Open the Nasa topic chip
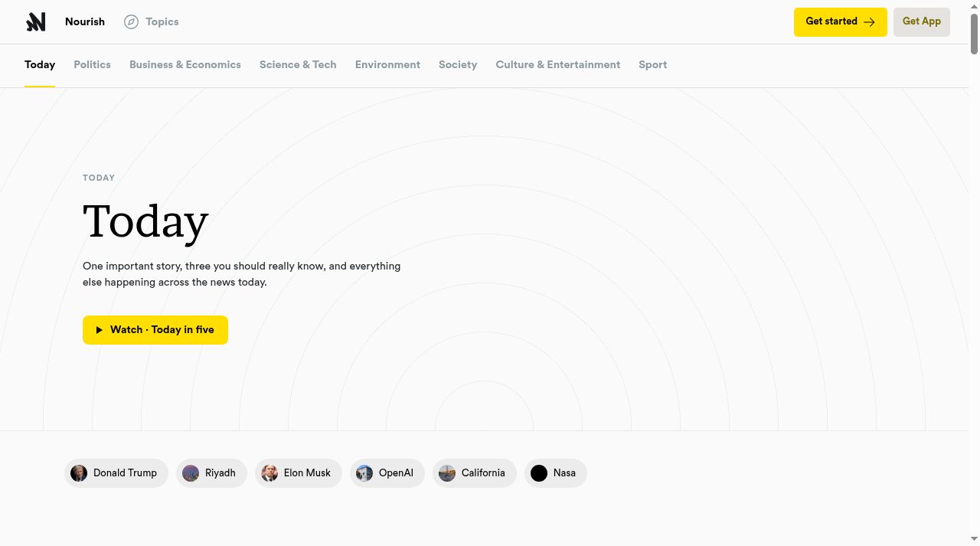The height and width of the screenshot is (546, 980). coord(556,473)
